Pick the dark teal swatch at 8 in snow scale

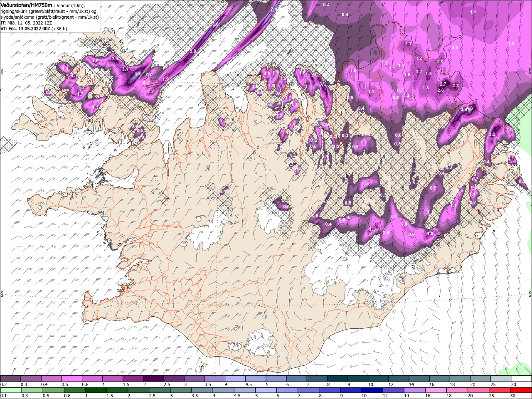tap(337, 378)
